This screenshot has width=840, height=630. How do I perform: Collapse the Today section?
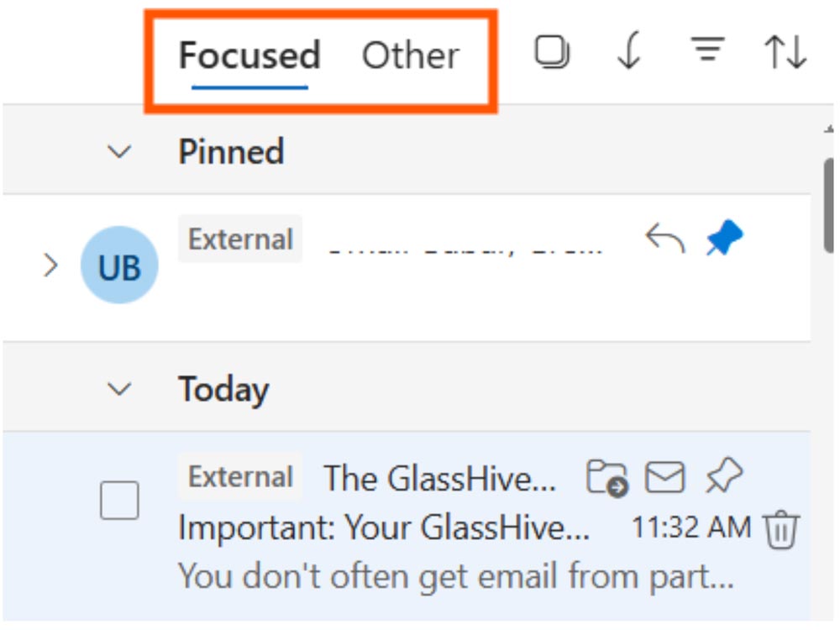coord(121,389)
